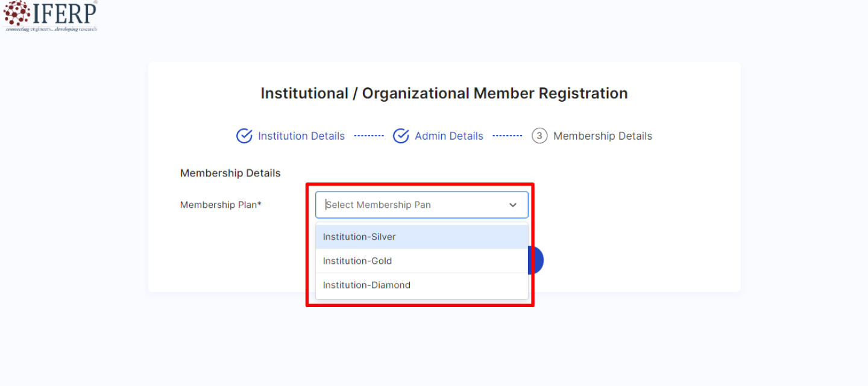Click the checkmark icon beside Admin Details

[x=401, y=135]
